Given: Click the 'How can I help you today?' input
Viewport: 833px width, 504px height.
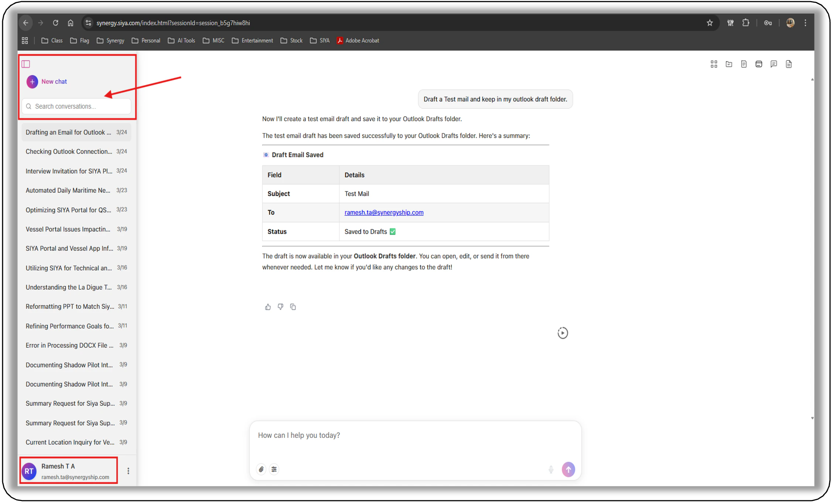Looking at the screenshot, I should click(415, 436).
